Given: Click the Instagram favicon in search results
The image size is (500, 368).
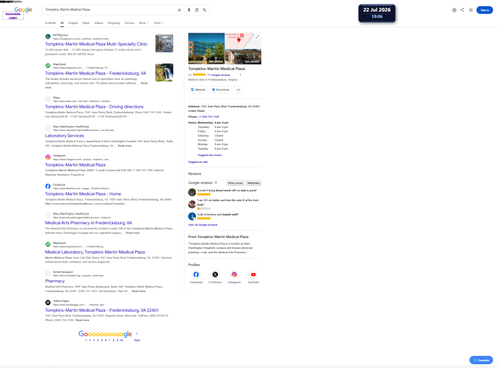Looking at the screenshot, I should click(48, 157).
